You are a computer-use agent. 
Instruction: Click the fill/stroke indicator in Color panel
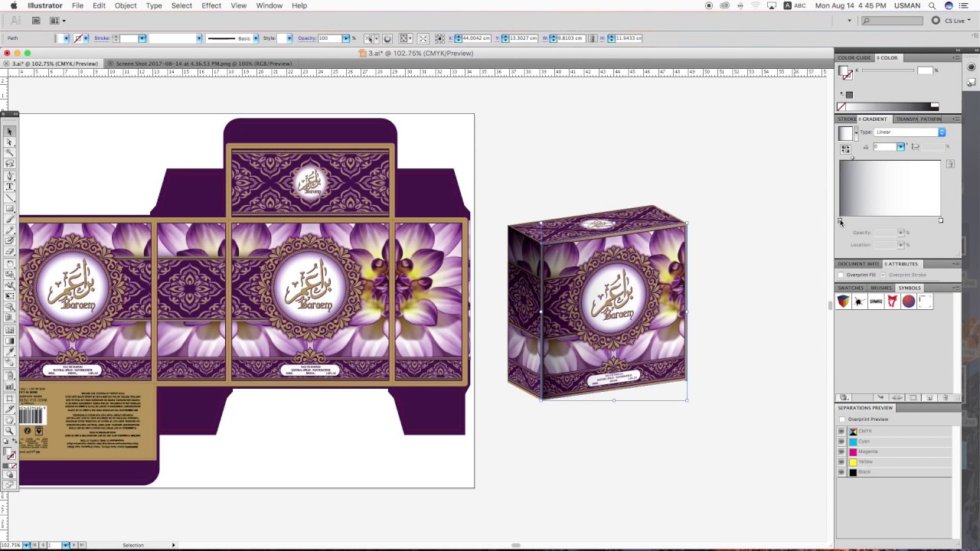click(x=846, y=73)
